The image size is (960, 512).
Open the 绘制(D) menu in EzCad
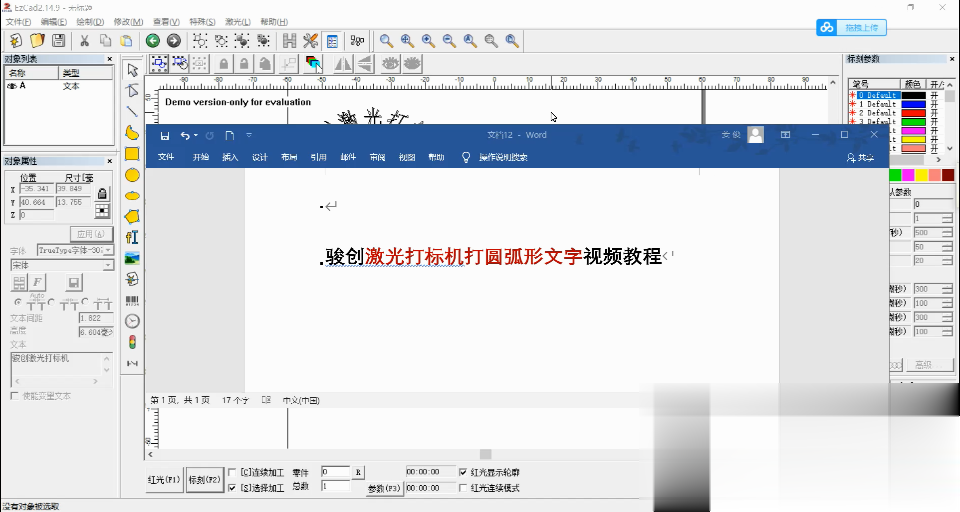click(90, 22)
